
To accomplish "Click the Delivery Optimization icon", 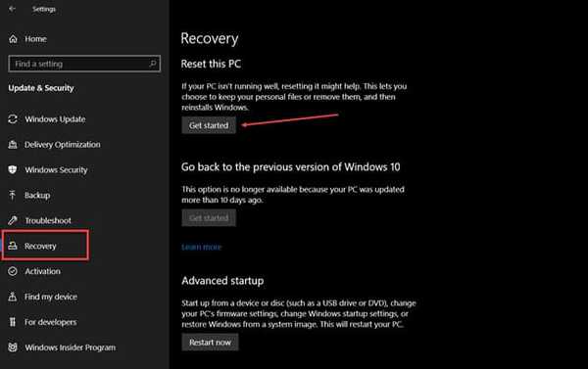I will (13, 145).
